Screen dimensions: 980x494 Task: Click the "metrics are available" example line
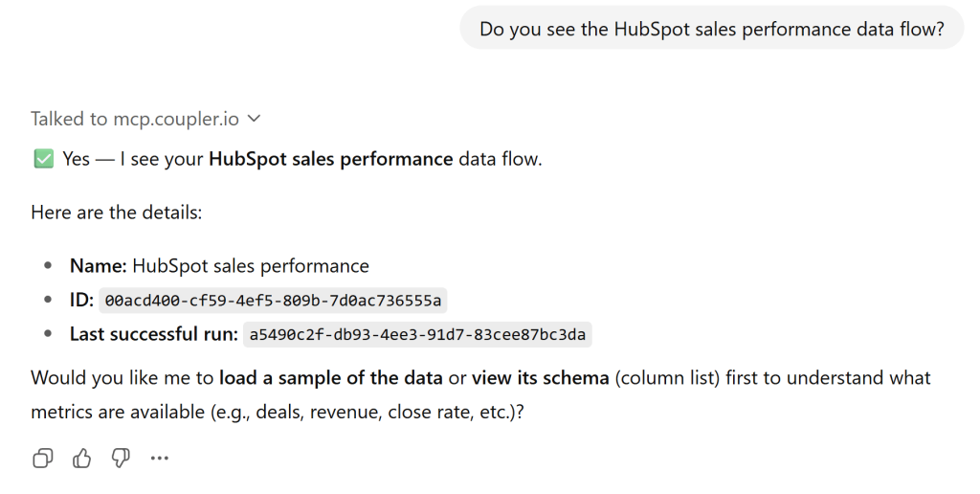(x=278, y=412)
